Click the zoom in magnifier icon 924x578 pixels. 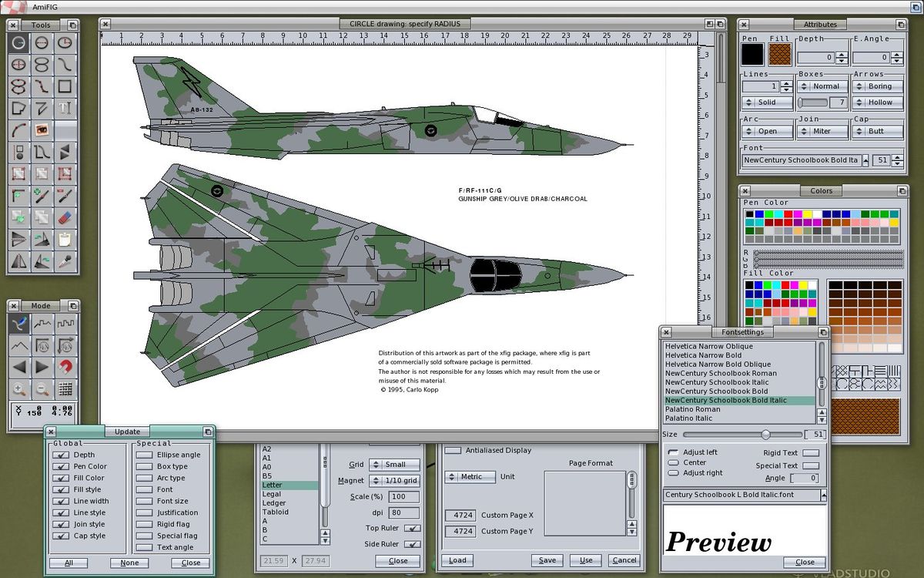point(19,388)
